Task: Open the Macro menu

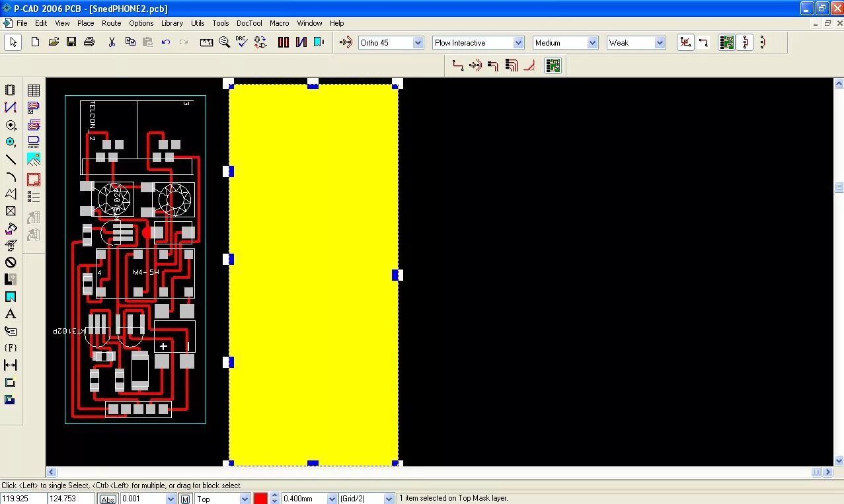Action: coord(280,23)
